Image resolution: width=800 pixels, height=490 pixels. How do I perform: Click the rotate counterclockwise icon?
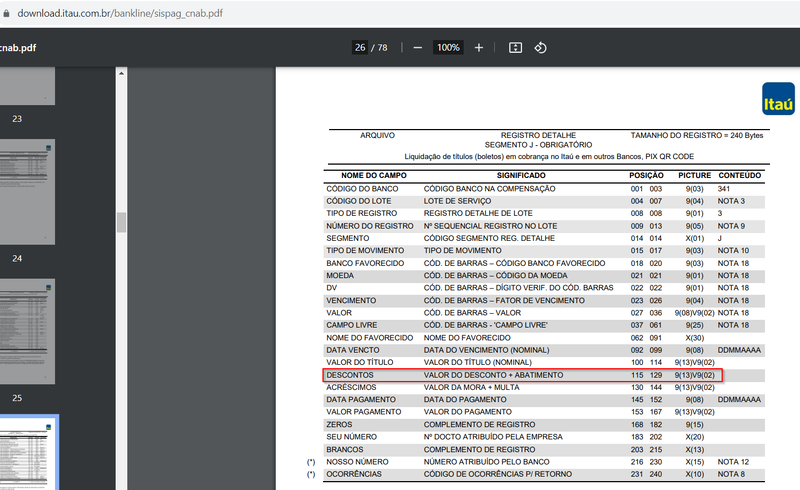[x=540, y=47]
